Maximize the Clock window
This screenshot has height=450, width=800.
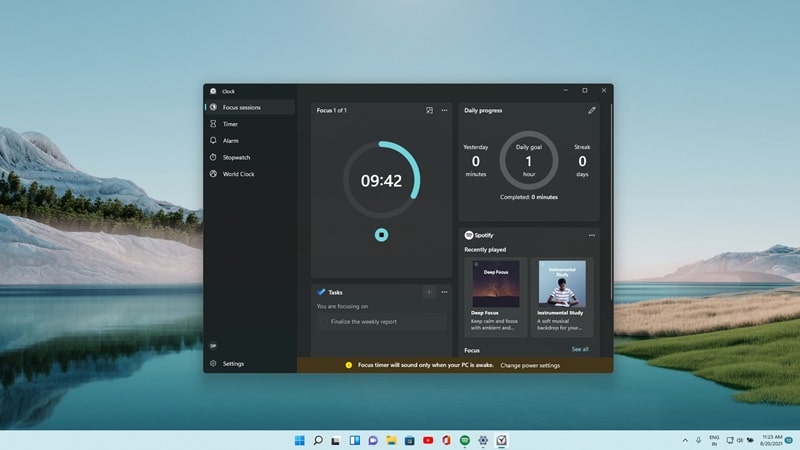point(585,90)
